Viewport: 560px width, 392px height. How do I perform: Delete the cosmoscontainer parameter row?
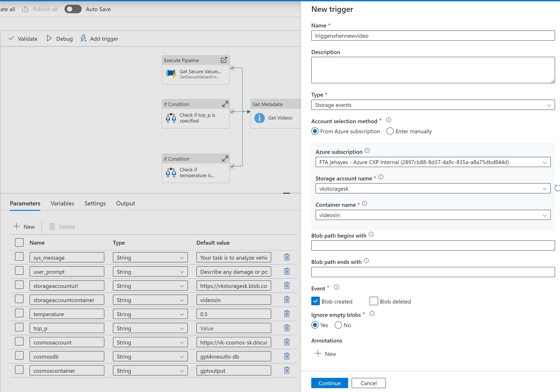(x=287, y=370)
